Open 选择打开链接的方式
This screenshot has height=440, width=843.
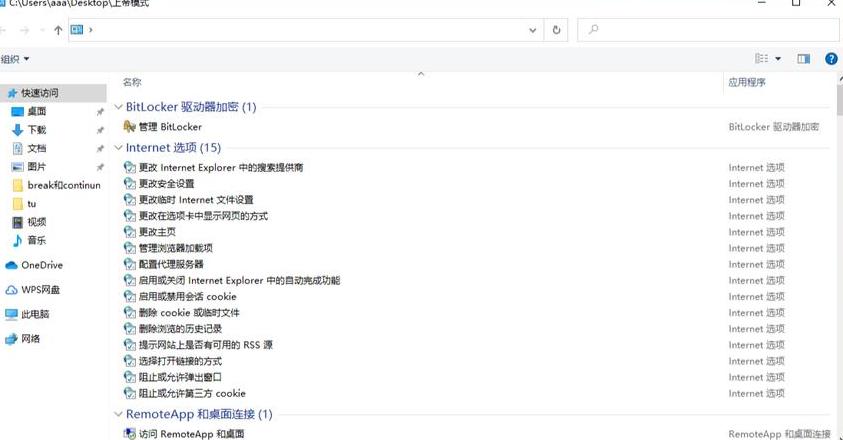[x=180, y=361]
